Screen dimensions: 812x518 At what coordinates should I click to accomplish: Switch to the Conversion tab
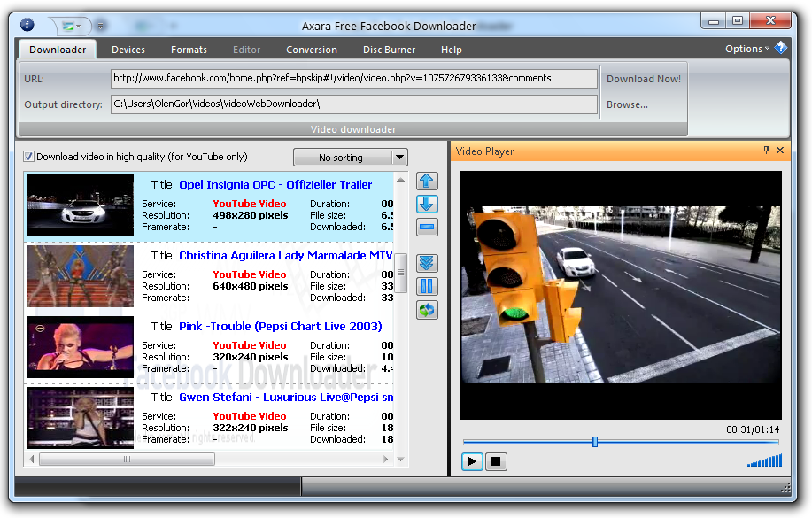[312, 50]
